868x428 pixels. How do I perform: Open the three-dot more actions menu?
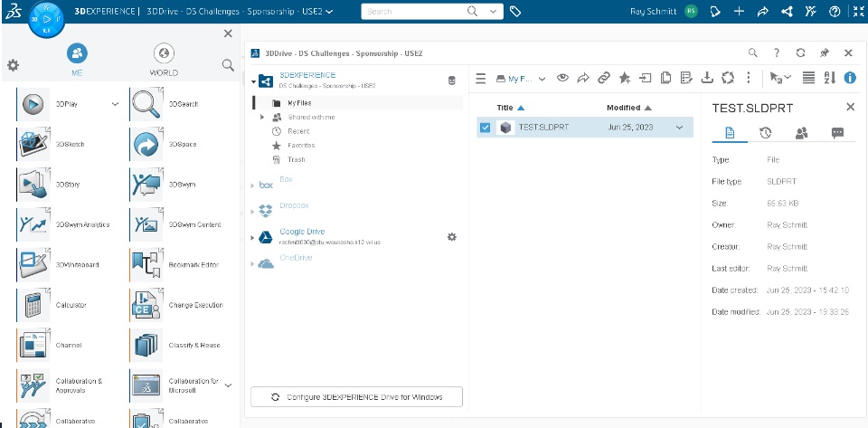click(x=749, y=78)
